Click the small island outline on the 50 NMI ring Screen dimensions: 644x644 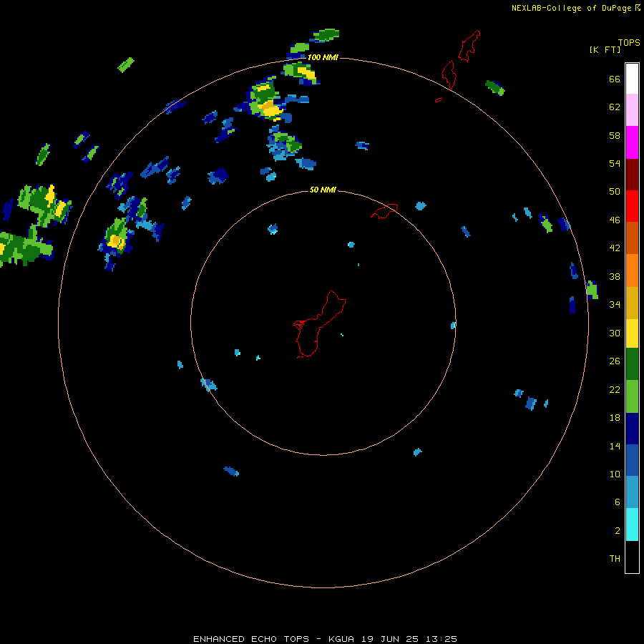[x=384, y=210]
